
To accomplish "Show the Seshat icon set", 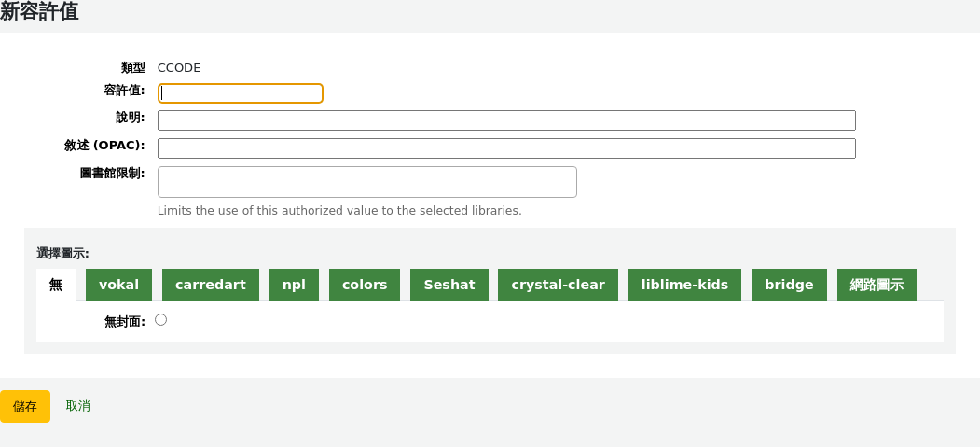I will pyautogui.click(x=449, y=286).
